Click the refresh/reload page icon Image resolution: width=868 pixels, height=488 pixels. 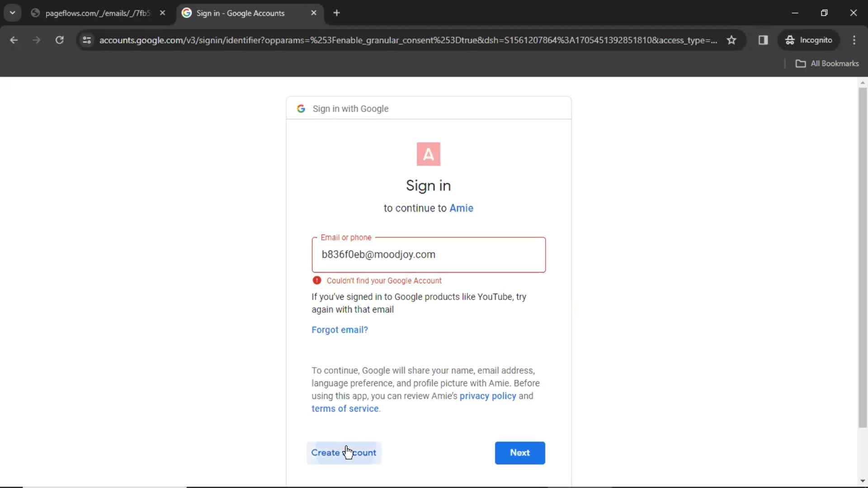coord(59,40)
